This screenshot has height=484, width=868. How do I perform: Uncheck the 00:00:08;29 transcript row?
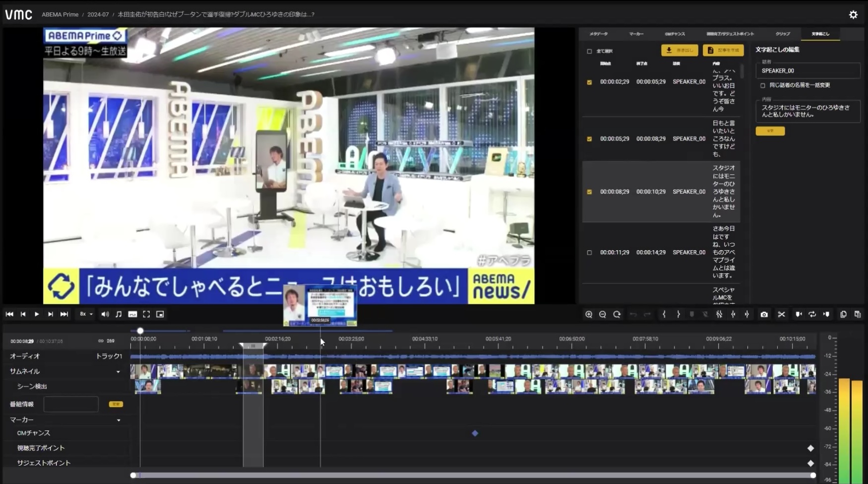(589, 192)
